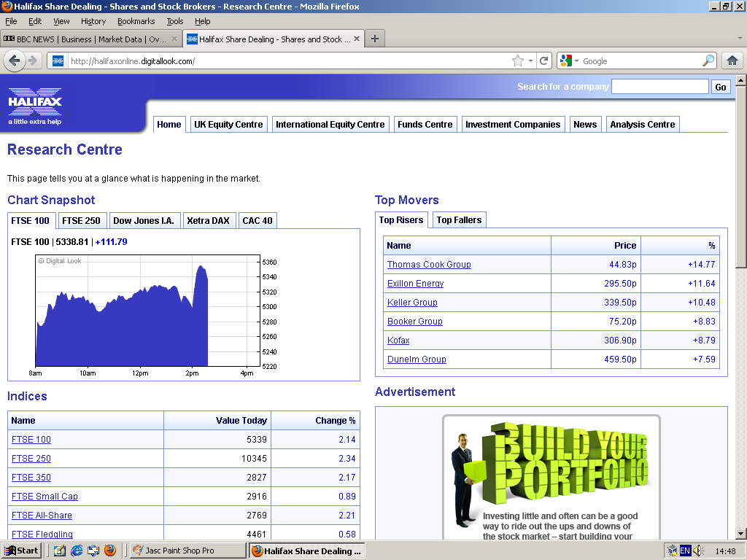This screenshot has height=560, width=747.
Task: Switch to the Top Fallers tab
Action: (x=460, y=220)
